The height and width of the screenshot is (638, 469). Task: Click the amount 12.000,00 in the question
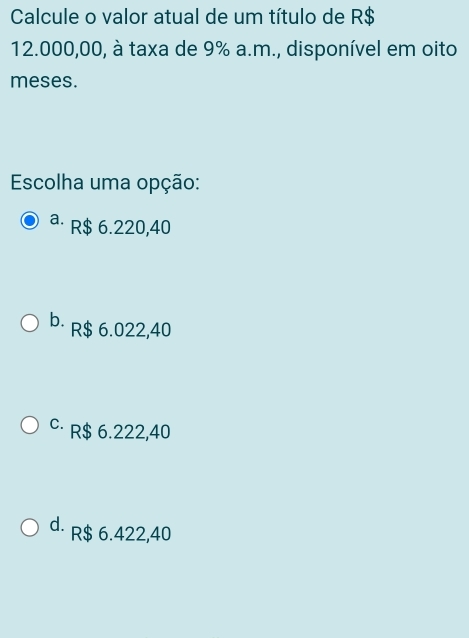tap(57, 50)
